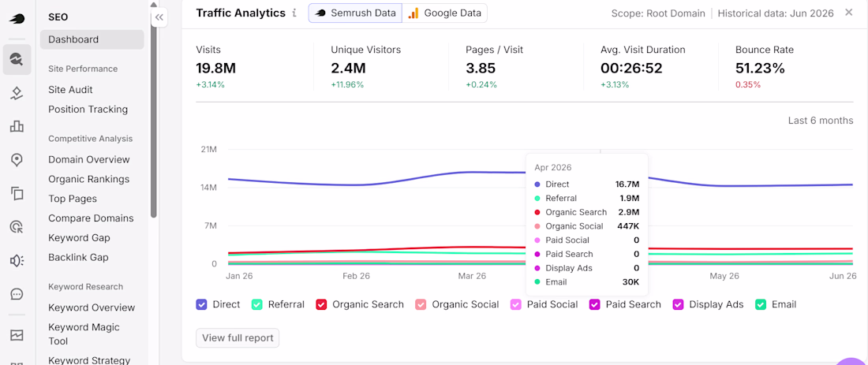Viewport: 868px width, 365px height.
Task: Open Top Pages in sidebar
Action: tap(73, 199)
